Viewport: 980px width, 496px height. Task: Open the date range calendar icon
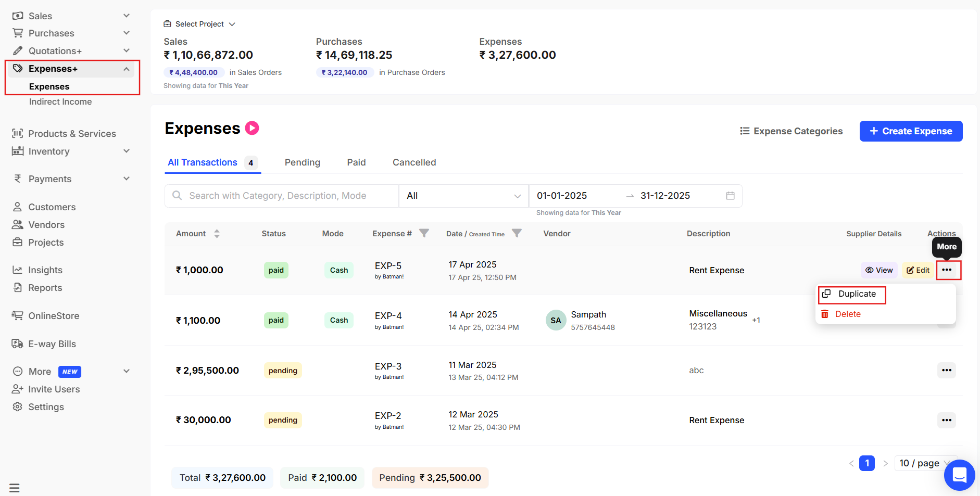coord(731,196)
